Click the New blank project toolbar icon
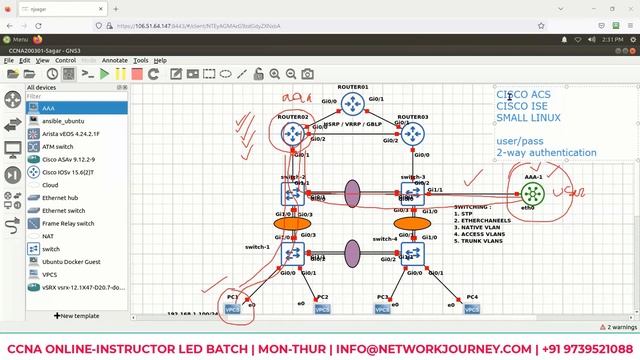Viewport: 640px width, 360px height. (13, 74)
